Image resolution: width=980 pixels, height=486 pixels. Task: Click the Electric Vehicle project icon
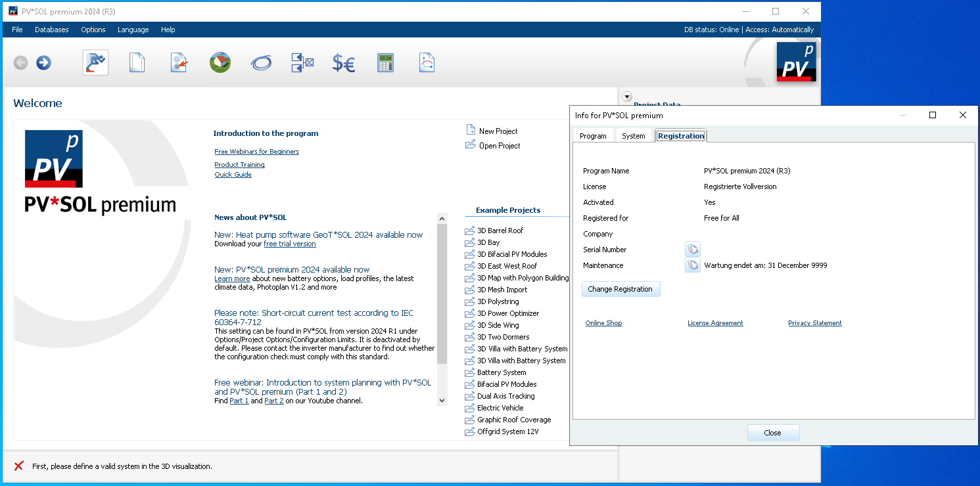pyautogui.click(x=469, y=408)
